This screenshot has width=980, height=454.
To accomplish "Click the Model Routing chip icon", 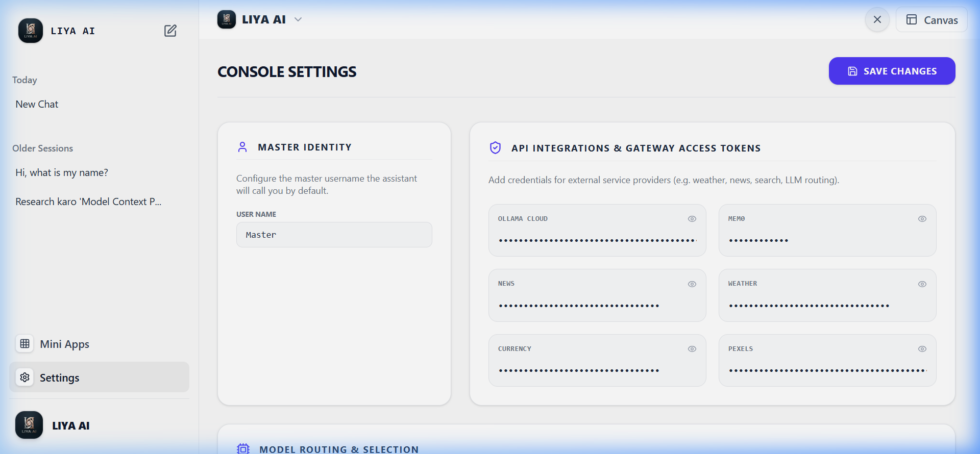I will pos(243,449).
